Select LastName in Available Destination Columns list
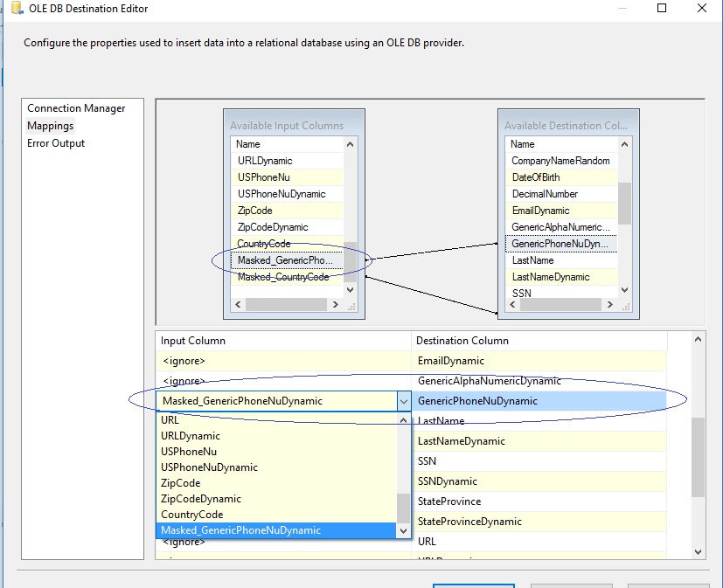Screen dimensions: 723x588 click(x=561, y=260)
